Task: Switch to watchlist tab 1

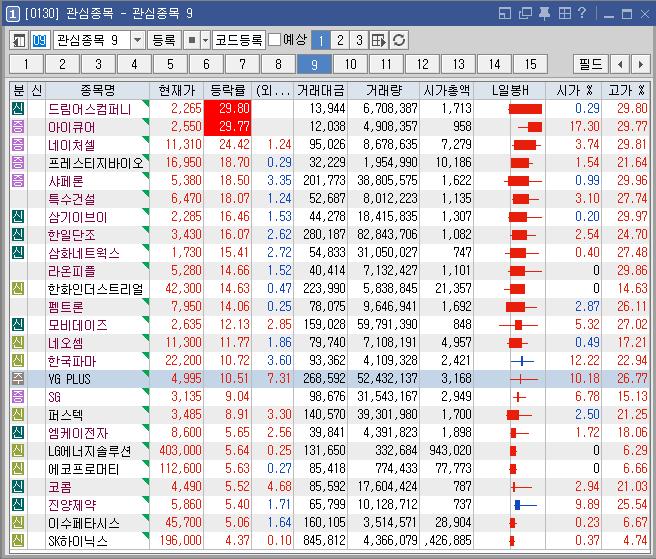Action: (26, 64)
